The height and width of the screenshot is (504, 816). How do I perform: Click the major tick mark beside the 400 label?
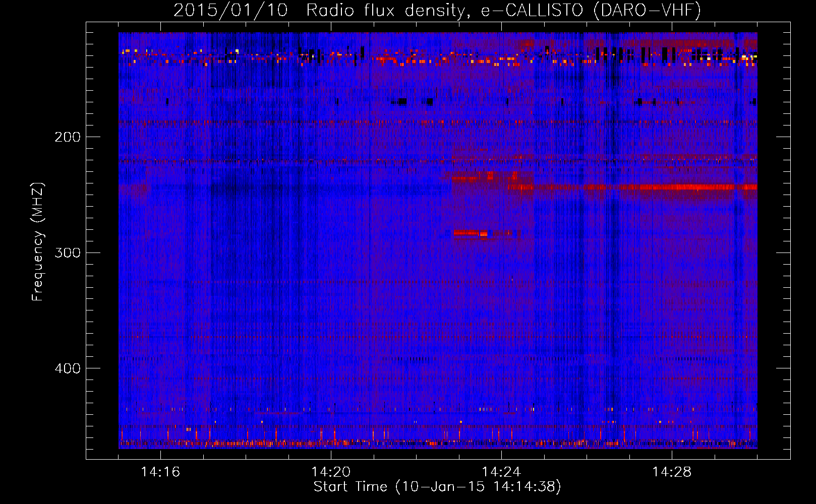click(x=90, y=368)
